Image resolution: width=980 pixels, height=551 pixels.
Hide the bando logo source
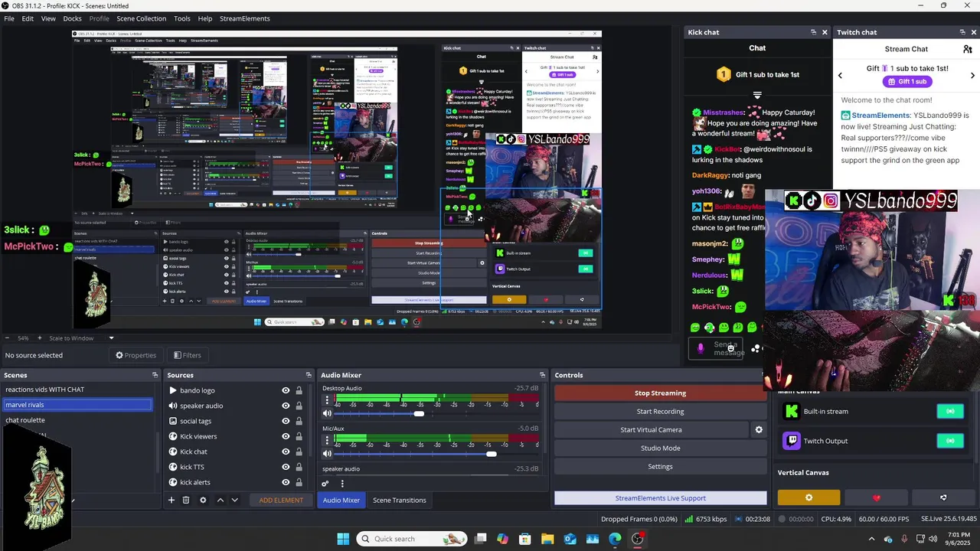coord(286,390)
